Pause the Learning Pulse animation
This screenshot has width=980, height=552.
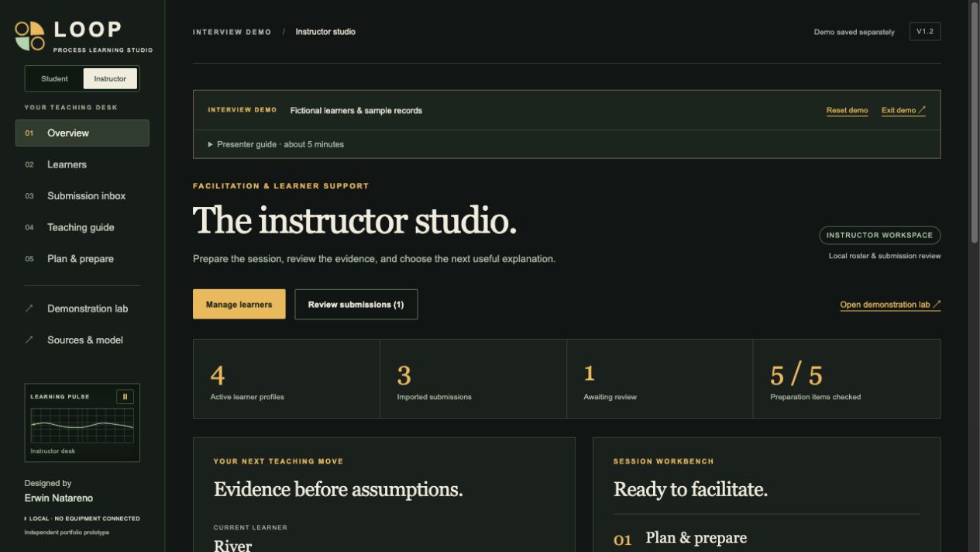coord(125,397)
